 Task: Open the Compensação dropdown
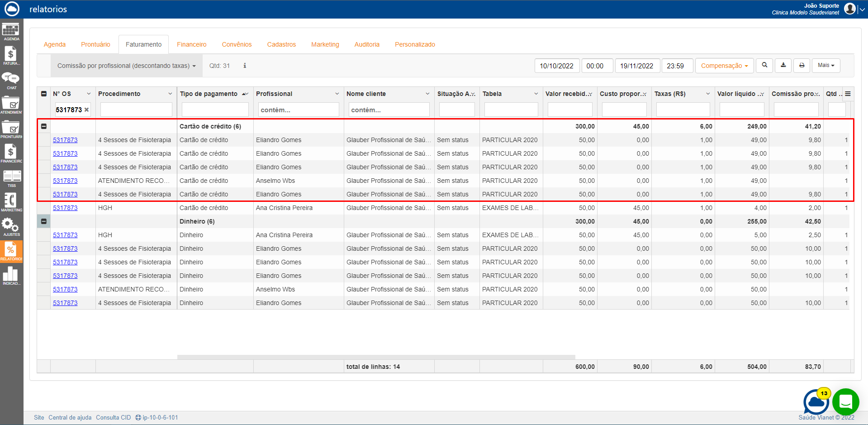click(x=724, y=66)
